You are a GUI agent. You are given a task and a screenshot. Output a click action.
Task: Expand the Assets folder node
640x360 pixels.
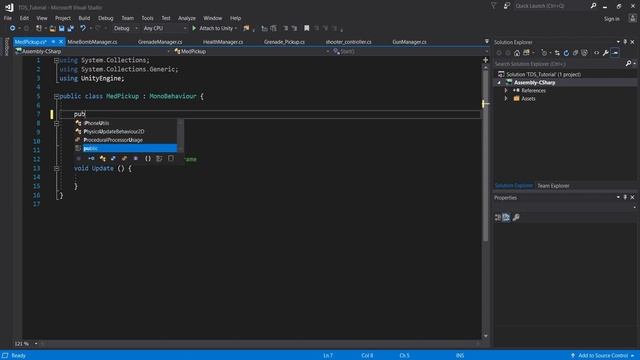point(506,99)
